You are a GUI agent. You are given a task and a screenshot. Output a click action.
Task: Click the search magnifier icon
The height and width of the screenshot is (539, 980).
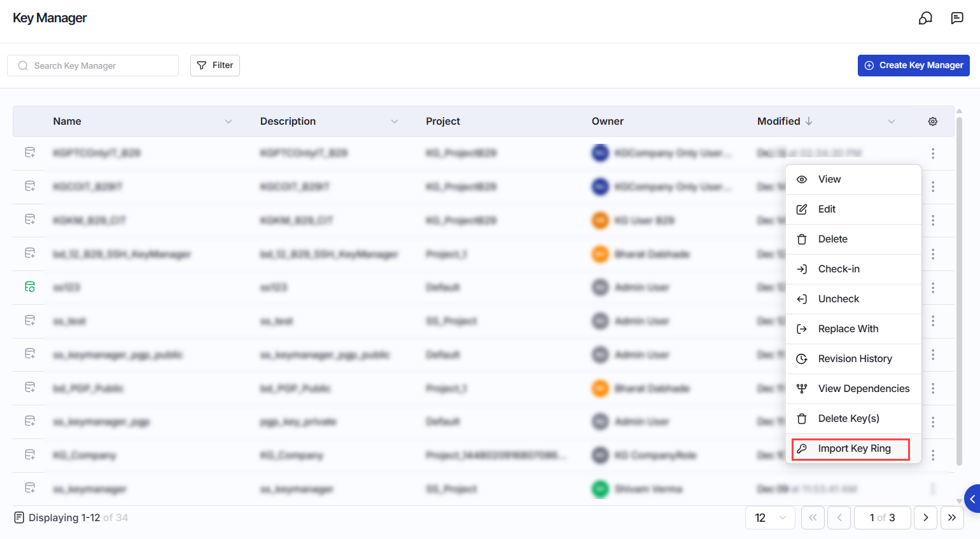click(x=23, y=66)
